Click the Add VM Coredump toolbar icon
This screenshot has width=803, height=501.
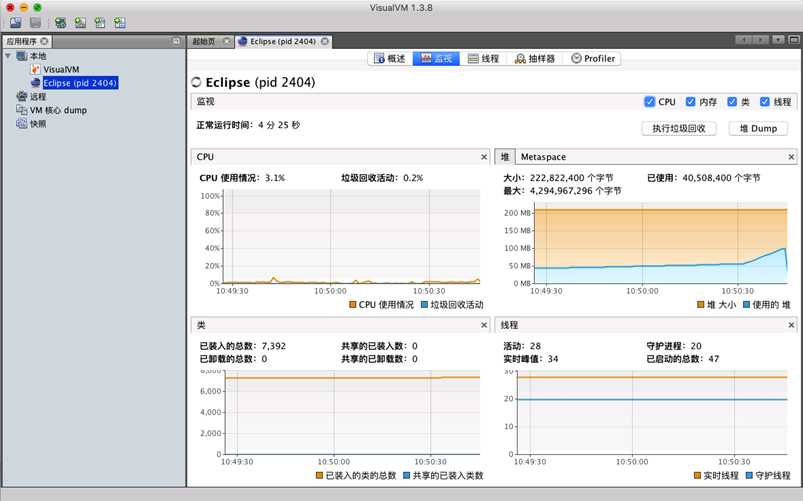[100, 23]
